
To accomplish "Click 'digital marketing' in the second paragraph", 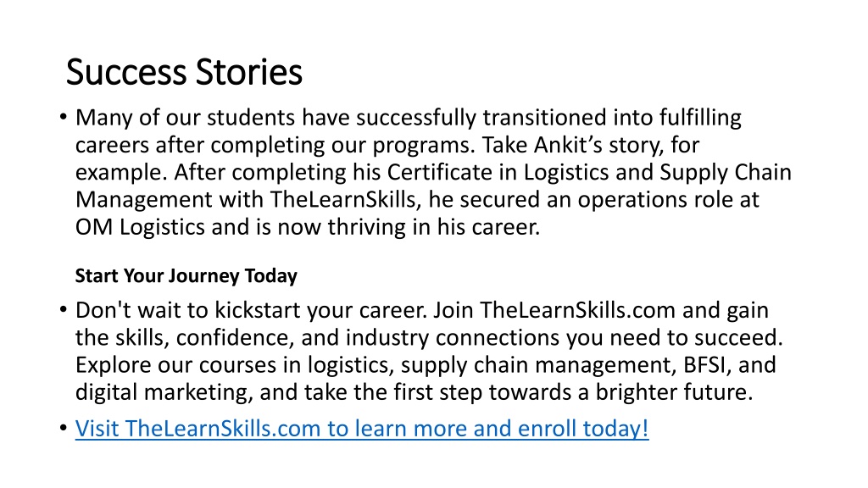I will click(x=164, y=392).
